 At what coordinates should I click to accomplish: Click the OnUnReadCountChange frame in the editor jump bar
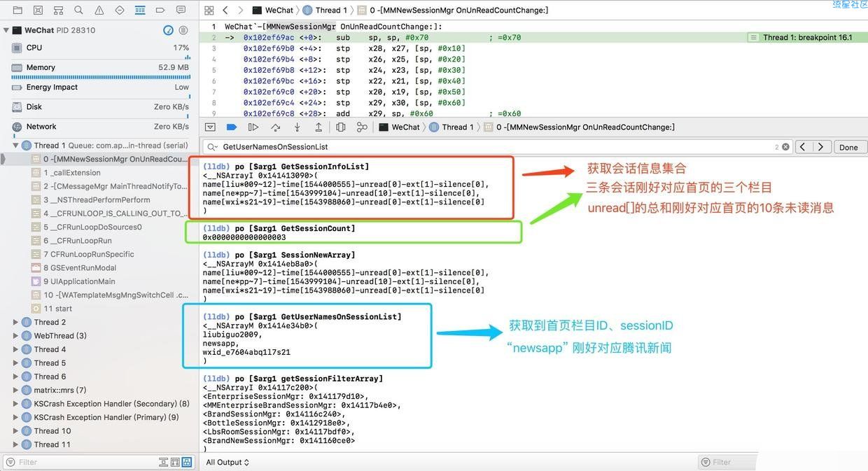pos(453,10)
